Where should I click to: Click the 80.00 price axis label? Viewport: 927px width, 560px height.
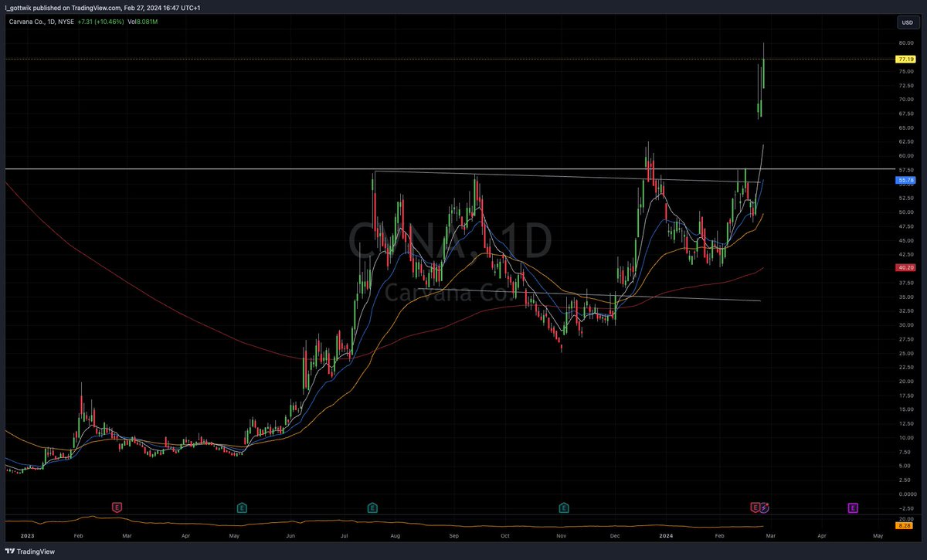(905, 42)
